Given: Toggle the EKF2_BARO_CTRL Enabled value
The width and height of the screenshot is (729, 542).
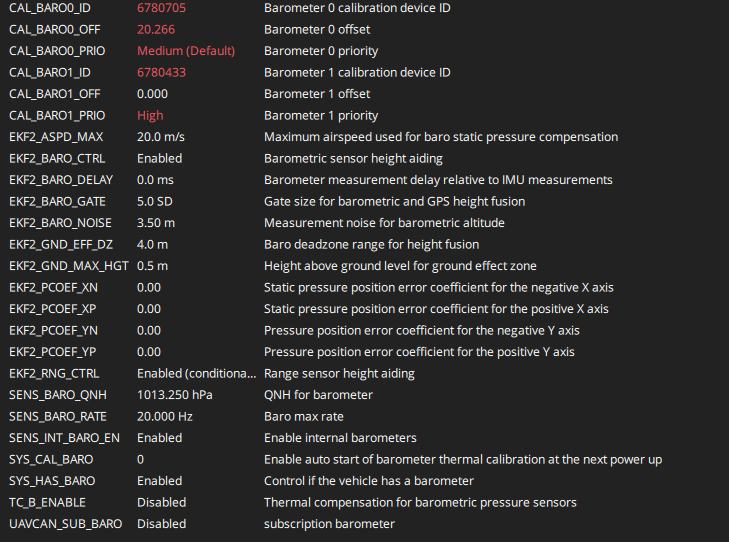Looking at the screenshot, I should click(159, 158).
